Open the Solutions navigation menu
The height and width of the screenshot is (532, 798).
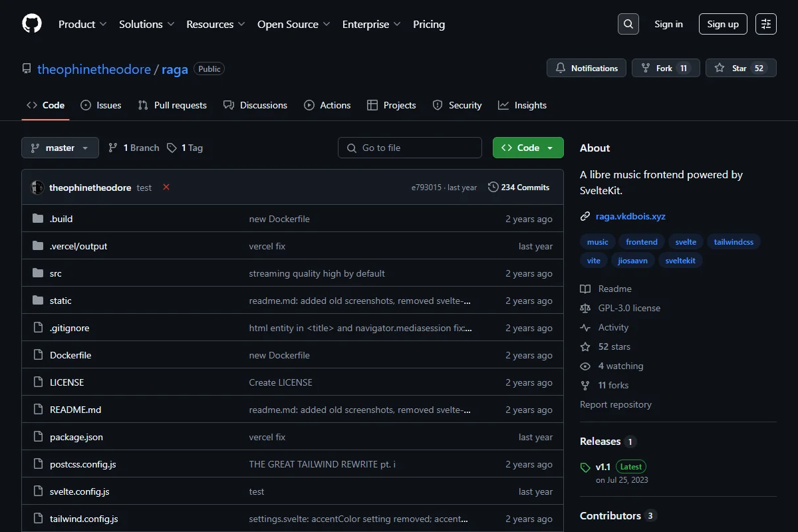(x=146, y=24)
